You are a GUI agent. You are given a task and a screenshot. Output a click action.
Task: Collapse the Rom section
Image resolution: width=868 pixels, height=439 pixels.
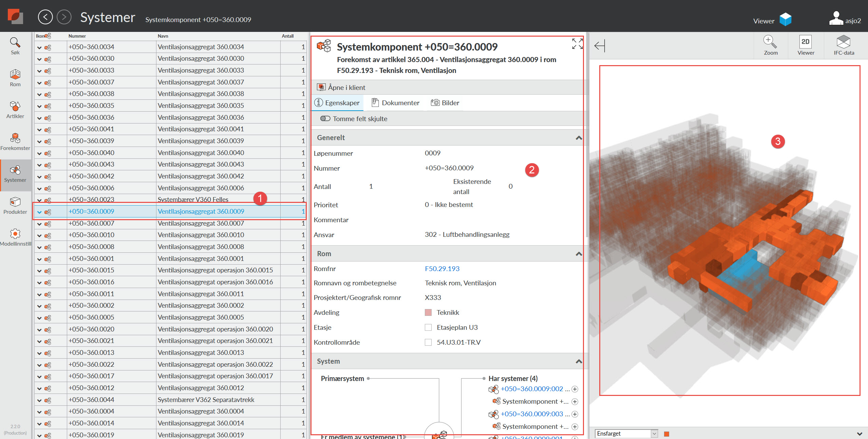(x=578, y=253)
